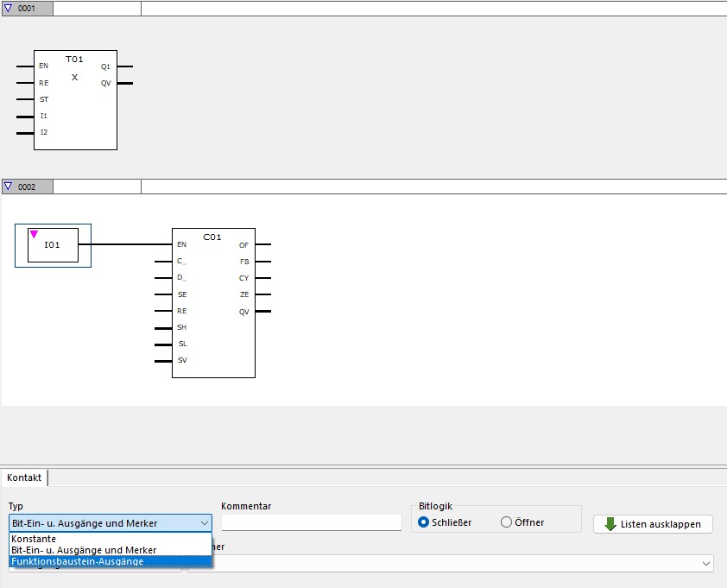Click the RE input pin of T01

[26, 83]
